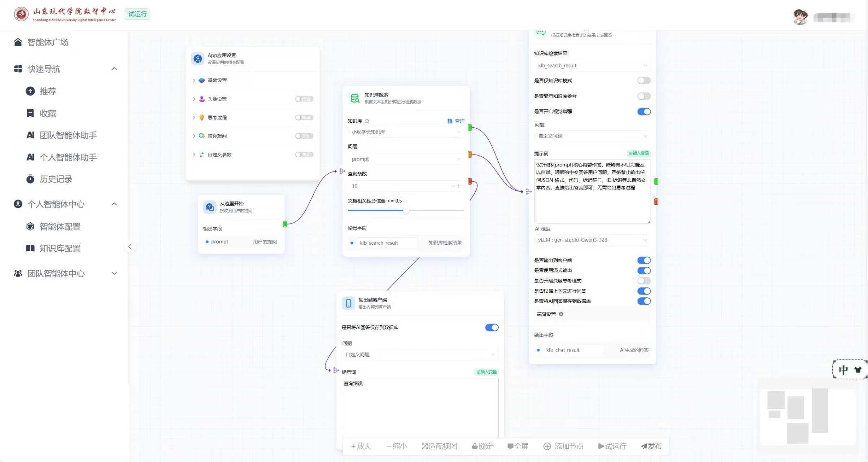Click the 发布 button
This screenshot has width=868, height=462.
(651, 446)
